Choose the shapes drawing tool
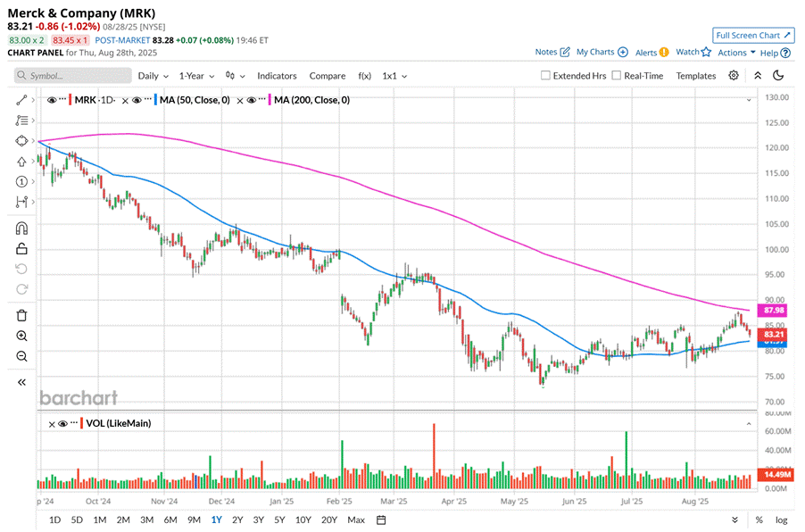The width and height of the screenshot is (805, 532). click(21, 141)
